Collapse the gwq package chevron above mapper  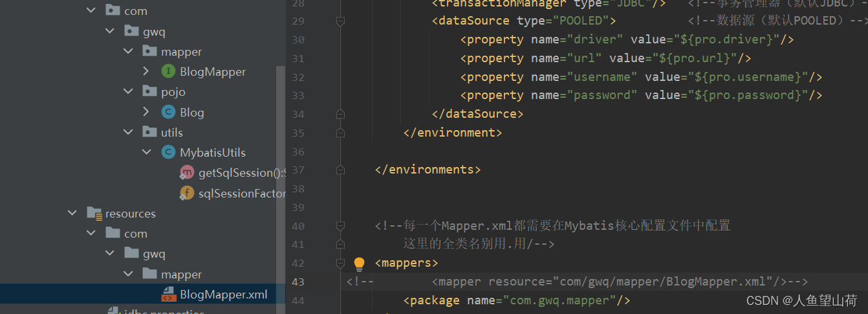pyautogui.click(x=110, y=30)
